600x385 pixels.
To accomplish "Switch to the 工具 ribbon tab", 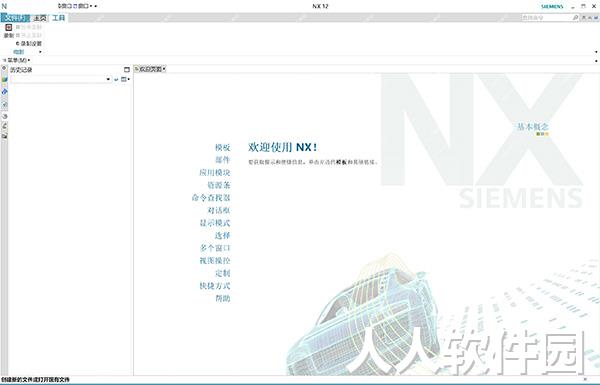I will tap(59, 18).
